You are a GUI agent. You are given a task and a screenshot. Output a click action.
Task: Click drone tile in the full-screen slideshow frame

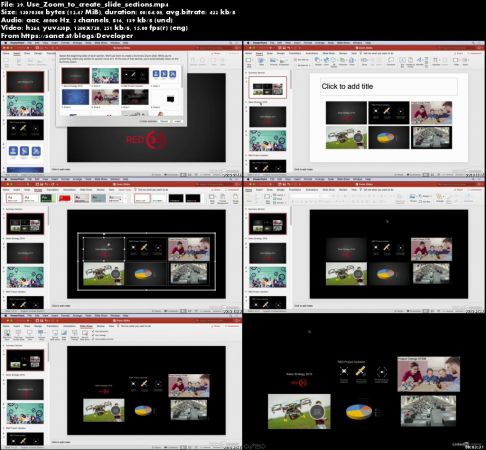click(299, 411)
